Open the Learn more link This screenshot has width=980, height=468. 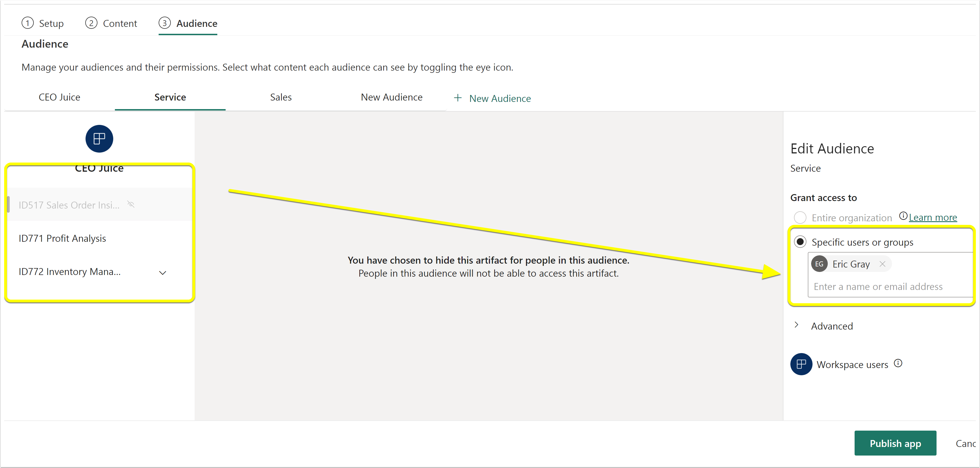[x=933, y=217]
